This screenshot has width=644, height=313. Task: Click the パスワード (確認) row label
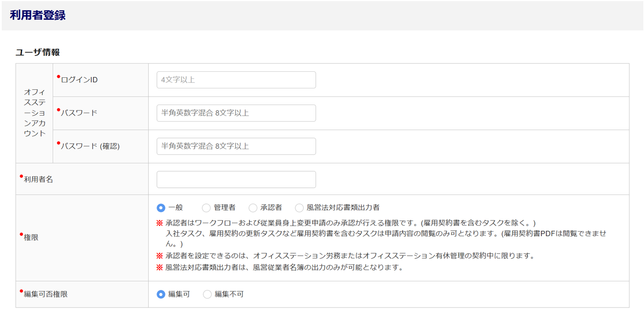click(90, 146)
